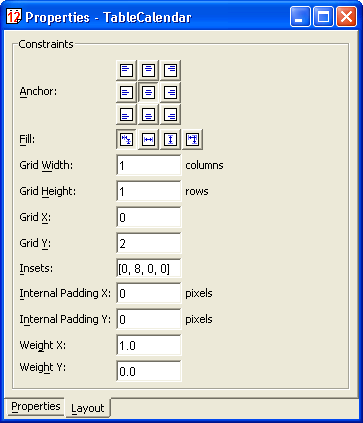The image size is (363, 423).
Task: Select the middle-left anchor icon
Action: (126, 92)
